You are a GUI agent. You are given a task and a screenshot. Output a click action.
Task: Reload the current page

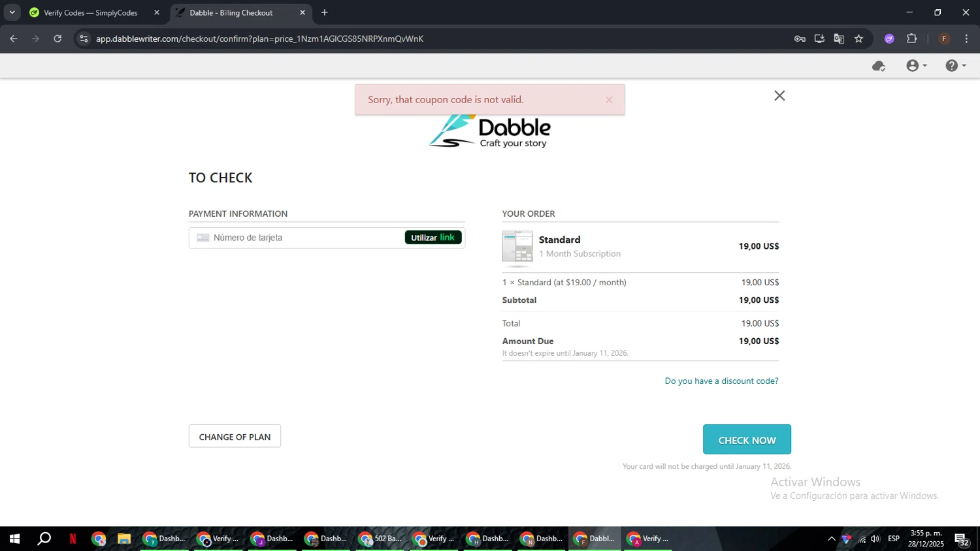click(x=57, y=39)
